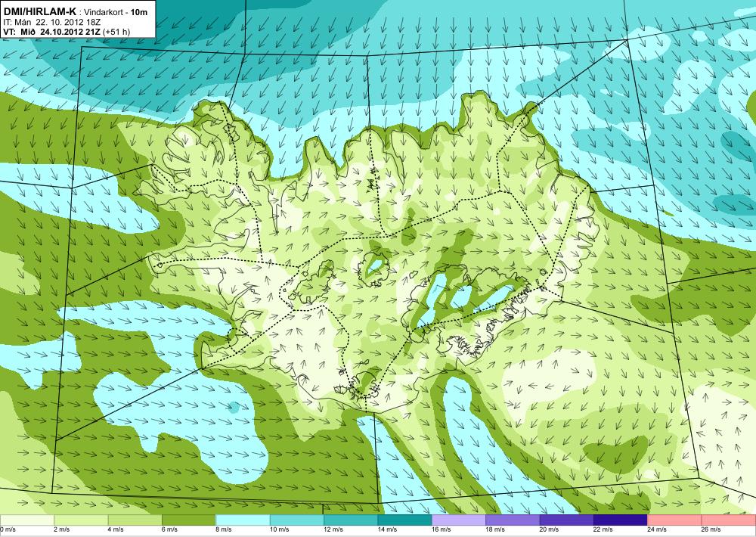
Task: Click the '24 m/s' legend label
Action: coord(658,529)
